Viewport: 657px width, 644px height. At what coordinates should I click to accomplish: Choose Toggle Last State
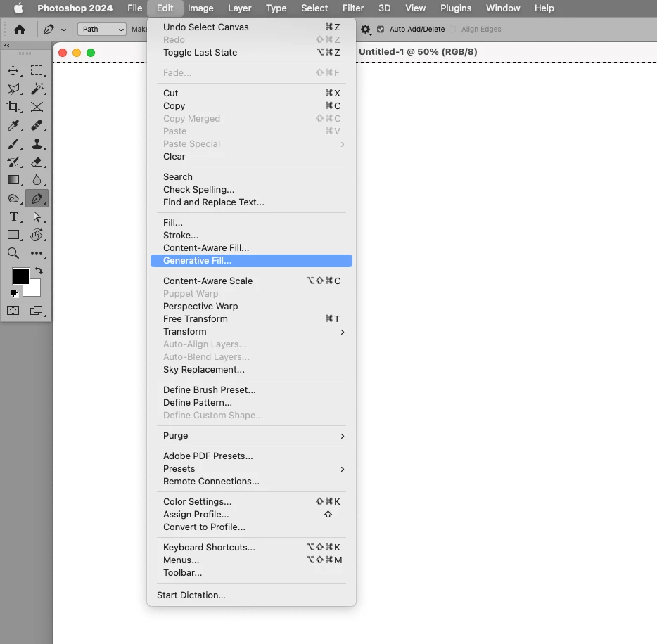pyautogui.click(x=251, y=52)
